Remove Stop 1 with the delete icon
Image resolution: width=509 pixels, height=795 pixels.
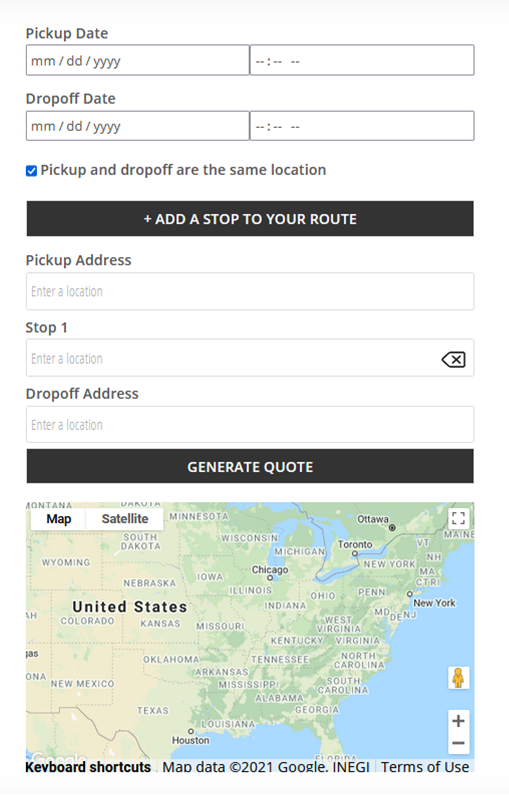coord(453,360)
